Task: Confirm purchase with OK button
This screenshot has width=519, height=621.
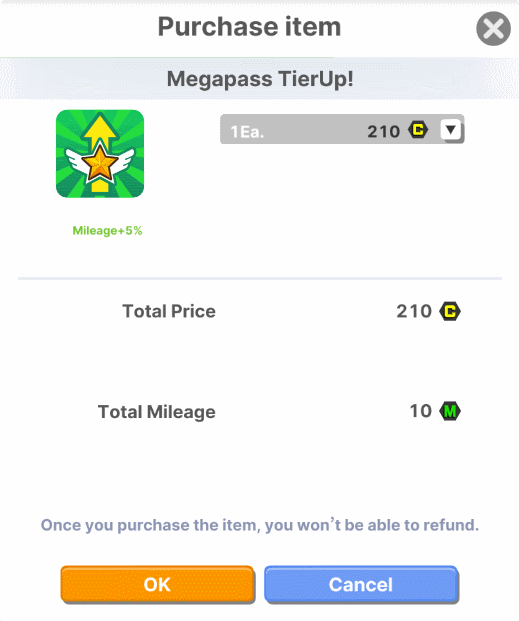Action: click(157, 585)
